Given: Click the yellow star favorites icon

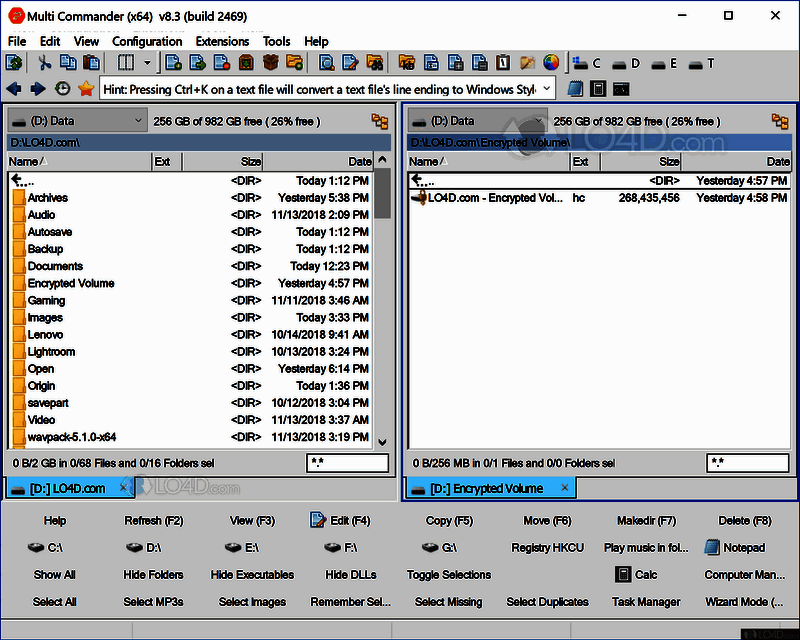Looking at the screenshot, I should pos(85,89).
